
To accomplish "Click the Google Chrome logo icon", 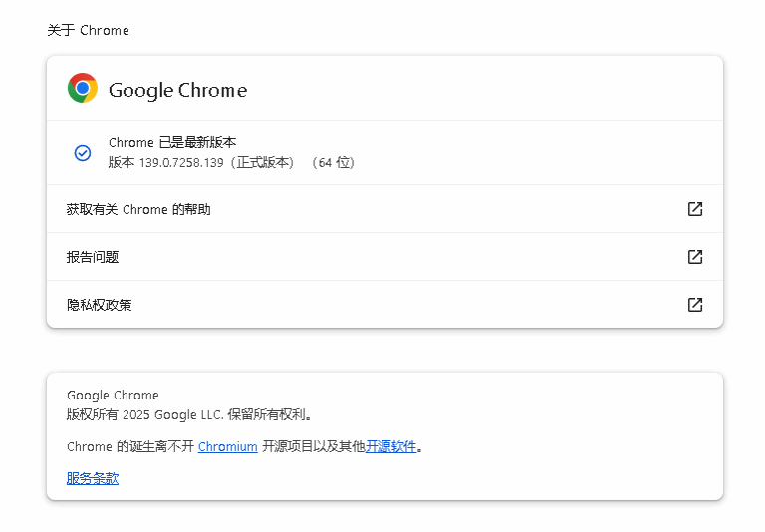I will pos(82,89).
